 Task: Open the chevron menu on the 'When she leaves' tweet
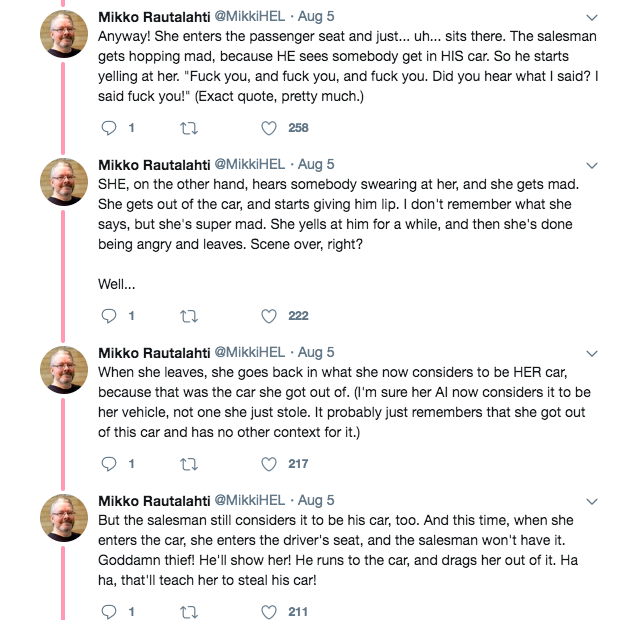coord(591,353)
